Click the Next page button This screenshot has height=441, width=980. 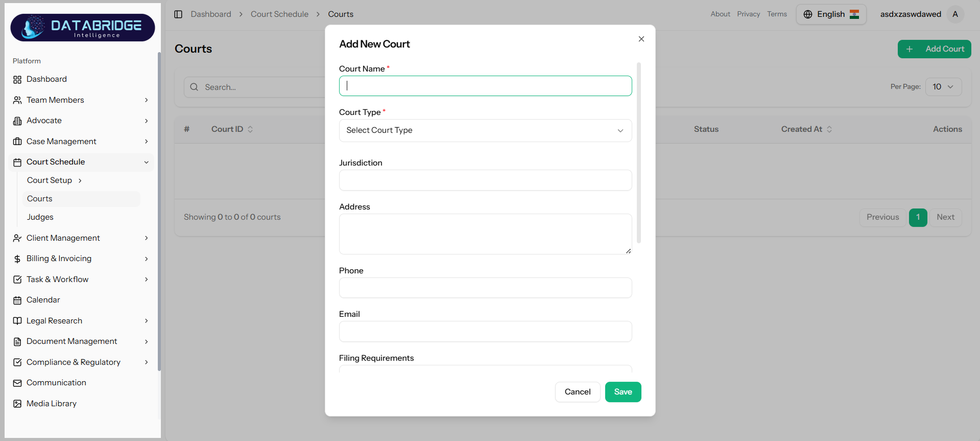(946, 217)
